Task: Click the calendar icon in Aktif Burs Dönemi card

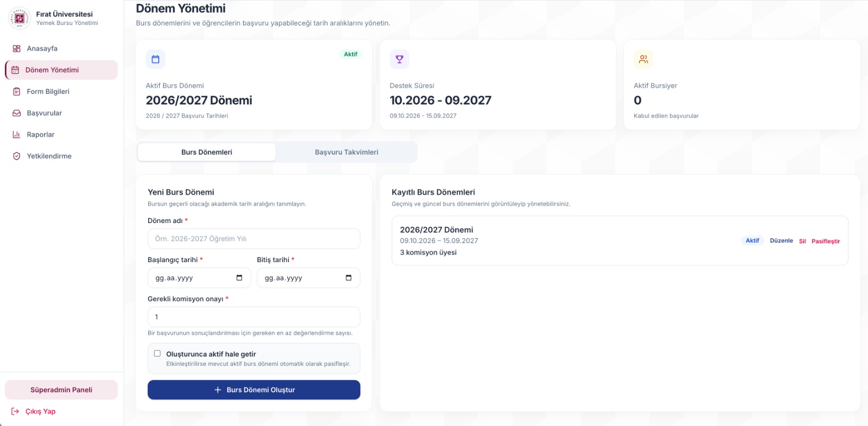Action: (x=155, y=59)
